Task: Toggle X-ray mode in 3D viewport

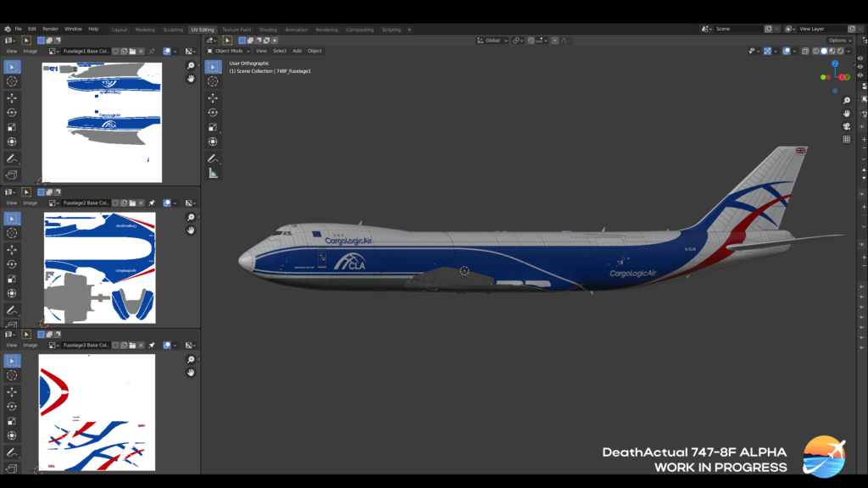Action: [x=805, y=51]
